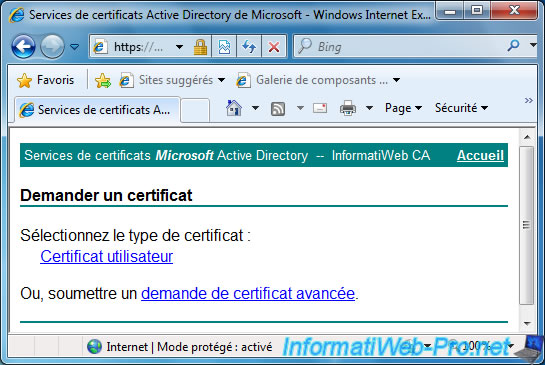
Task: Click the Internet Explorer title bar logo
Action: [16, 15]
